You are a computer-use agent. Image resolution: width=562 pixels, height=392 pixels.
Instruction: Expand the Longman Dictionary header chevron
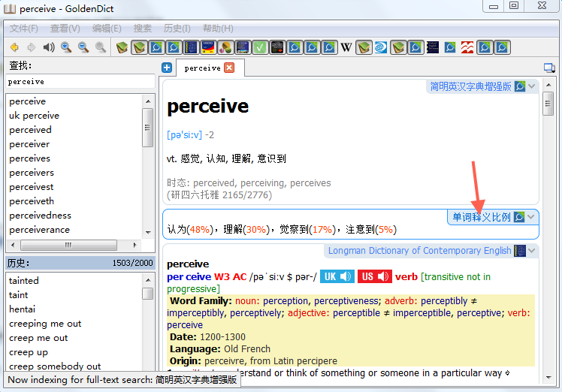coord(532,251)
